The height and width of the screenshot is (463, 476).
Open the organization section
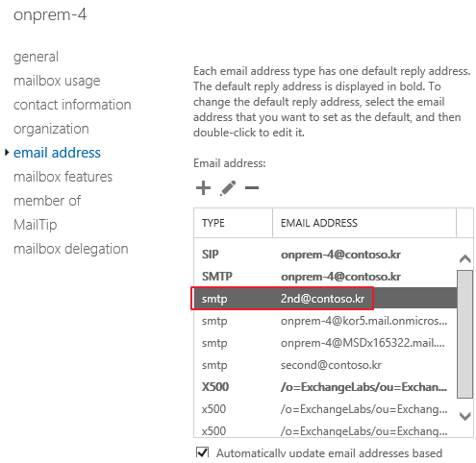click(51, 129)
